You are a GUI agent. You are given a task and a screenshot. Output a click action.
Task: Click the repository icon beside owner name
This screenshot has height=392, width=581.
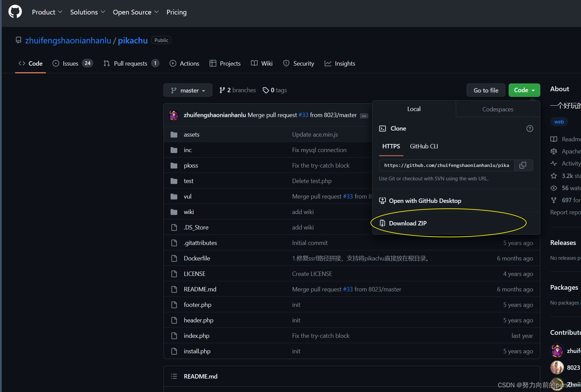click(x=19, y=40)
